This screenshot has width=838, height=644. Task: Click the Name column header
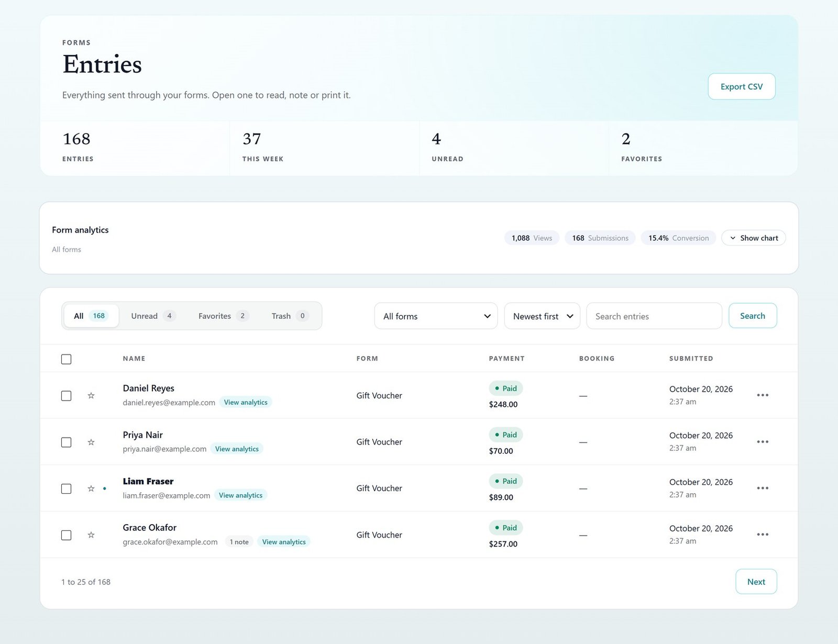click(x=134, y=359)
